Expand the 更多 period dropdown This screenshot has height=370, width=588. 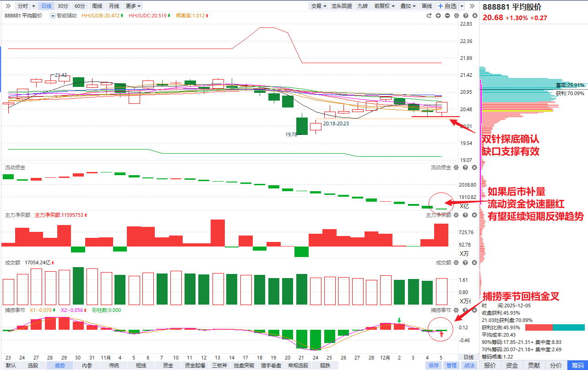point(133,6)
